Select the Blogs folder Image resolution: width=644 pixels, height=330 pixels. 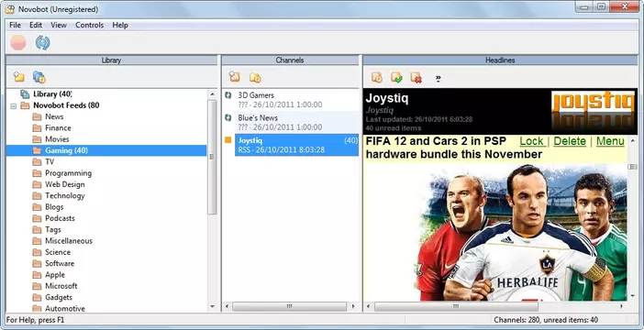pos(54,207)
